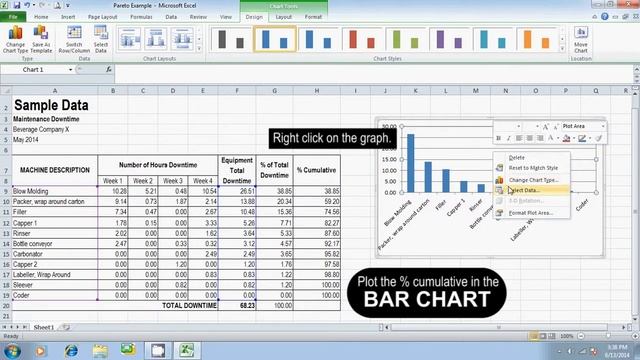Click the ribbon's Change Chart Type button
This screenshot has height=360, width=640.
click(16, 39)
